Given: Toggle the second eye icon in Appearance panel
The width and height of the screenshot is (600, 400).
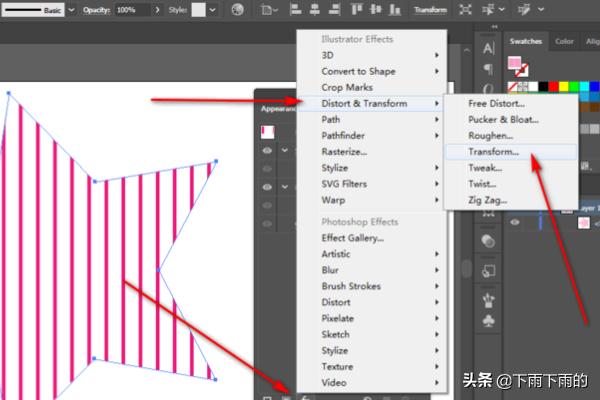Looking at the screenshot, I should [x=267, y=187].
